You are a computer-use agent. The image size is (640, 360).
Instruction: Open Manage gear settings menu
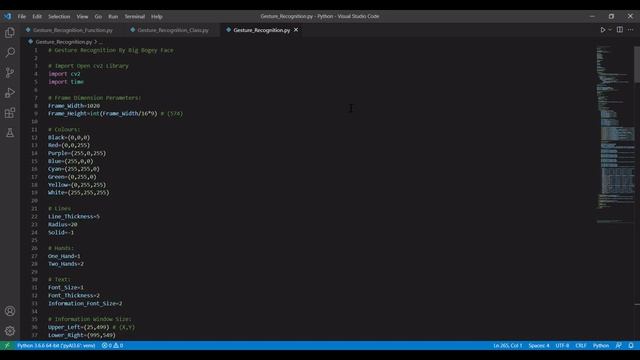(10, 331)
